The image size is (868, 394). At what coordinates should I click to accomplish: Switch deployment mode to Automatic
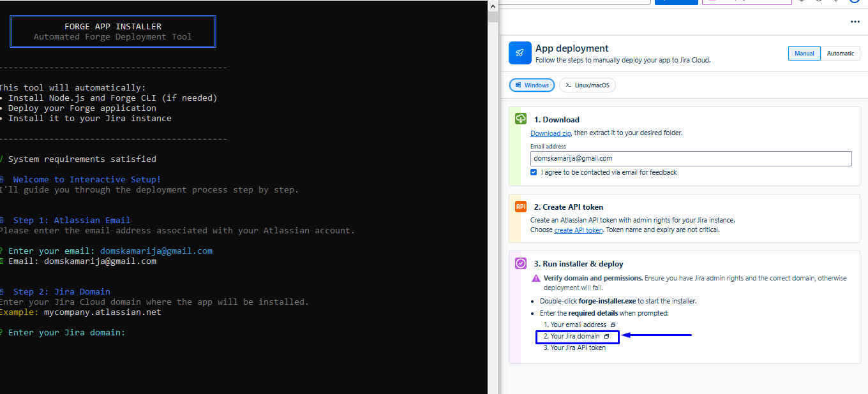click(x=840, y=53)
